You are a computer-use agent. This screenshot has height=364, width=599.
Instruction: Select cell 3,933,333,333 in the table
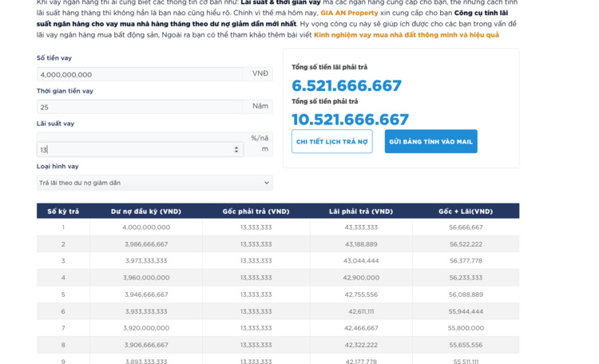click(146, 311)
